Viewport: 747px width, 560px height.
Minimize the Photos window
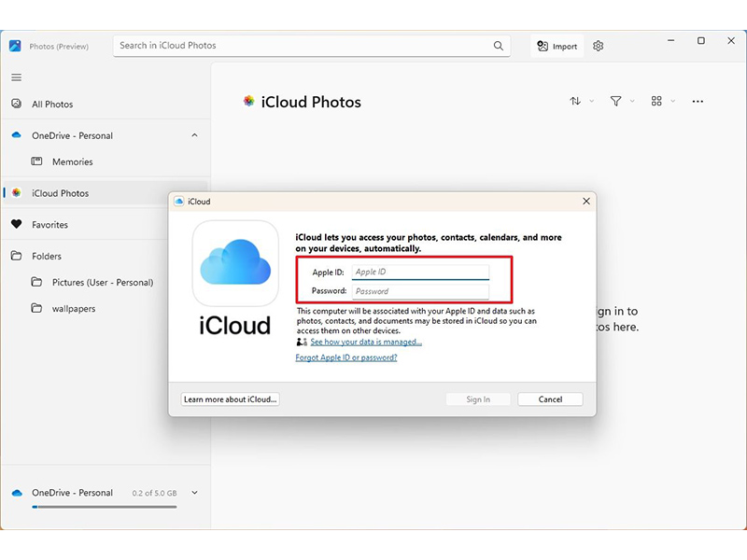click(x=670, y=41)
